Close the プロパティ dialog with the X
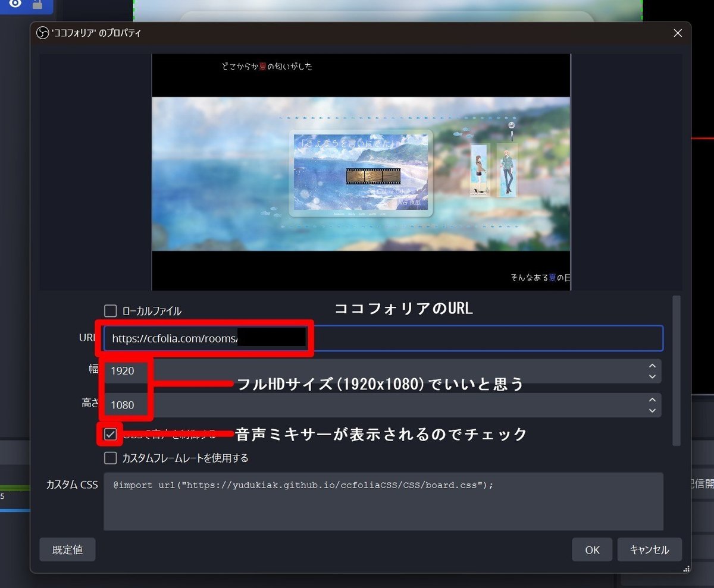 [678, 33]
